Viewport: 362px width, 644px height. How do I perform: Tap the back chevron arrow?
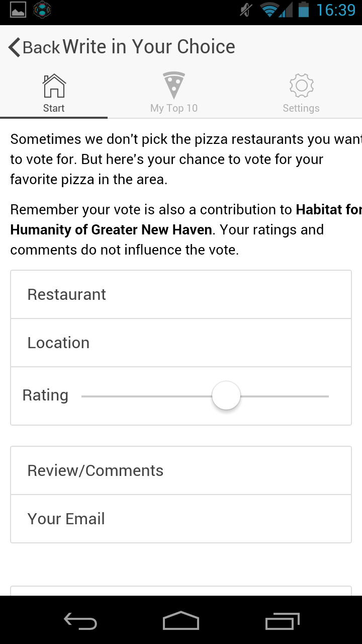14,47
